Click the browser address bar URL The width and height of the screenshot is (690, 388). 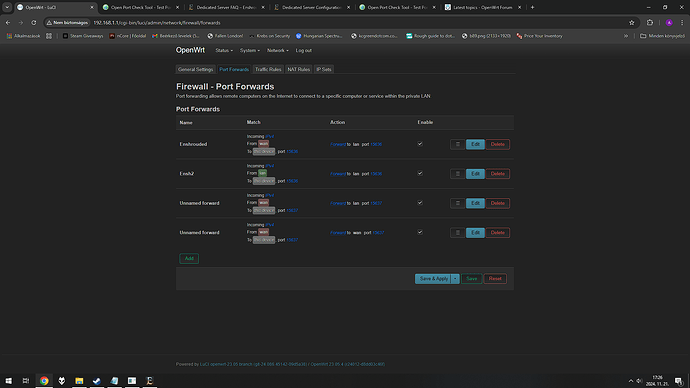pyautogui.click(x=157, y=22)
